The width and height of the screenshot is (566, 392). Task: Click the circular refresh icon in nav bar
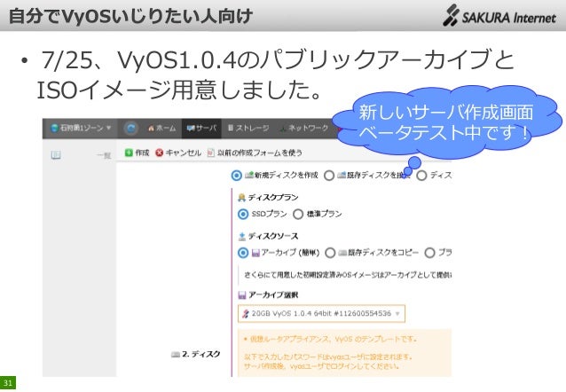(x=130, y=128)
